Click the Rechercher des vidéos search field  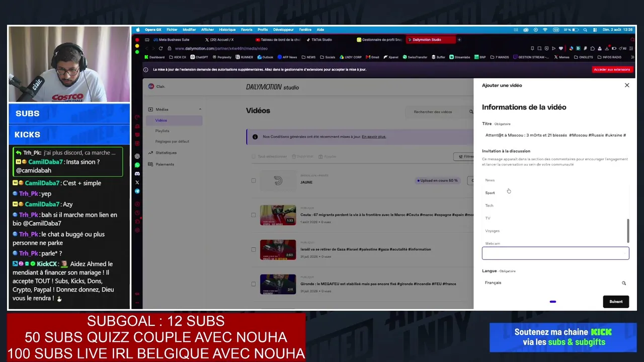point(439,112)
